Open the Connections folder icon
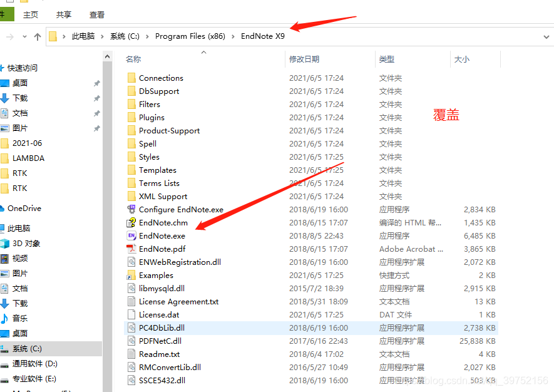The image size is (554, 392). coord(131,78)
